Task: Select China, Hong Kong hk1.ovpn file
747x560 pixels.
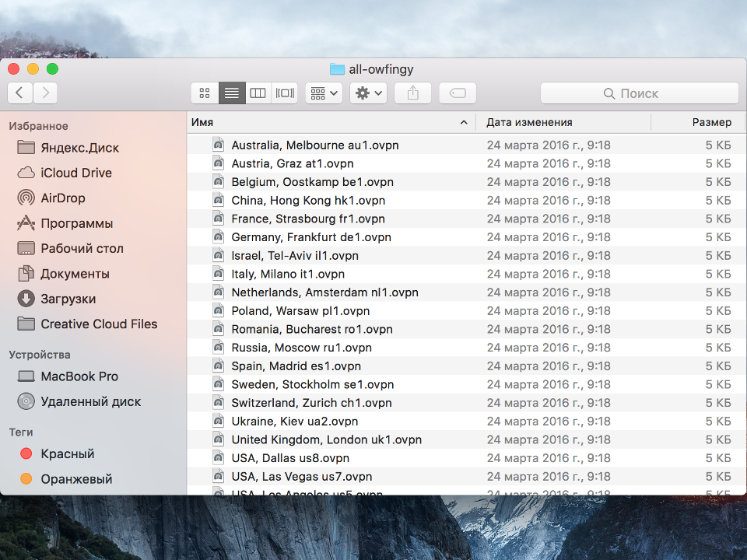Action: (466, 200)
